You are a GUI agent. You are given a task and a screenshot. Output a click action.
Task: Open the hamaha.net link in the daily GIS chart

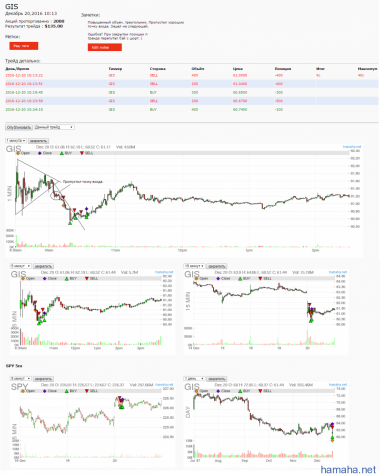point(338,385)
